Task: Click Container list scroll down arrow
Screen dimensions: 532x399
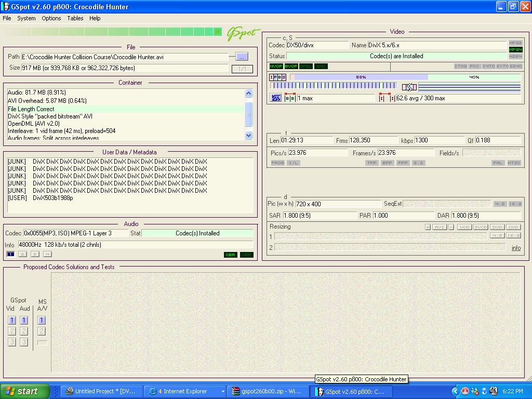Action: (248, 135)
